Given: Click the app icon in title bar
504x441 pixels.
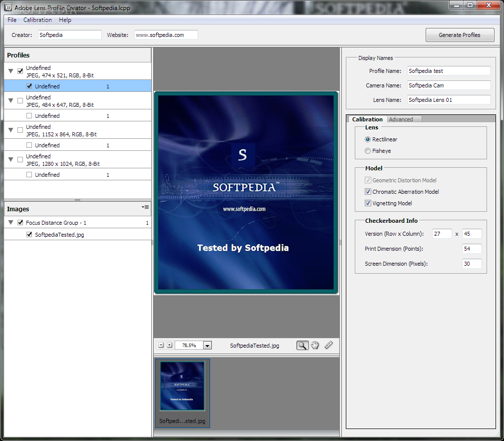Looking at the screenshot, I should pyautogui.click(x=8, y=7).
